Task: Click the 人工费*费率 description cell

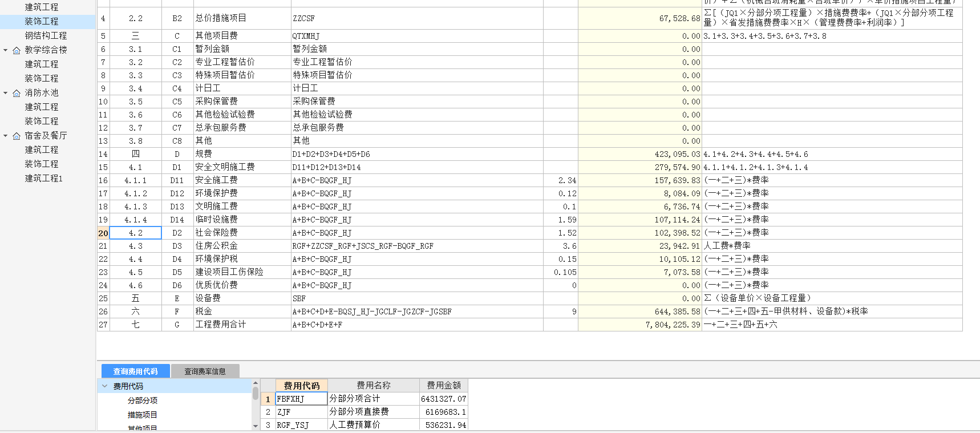Action: [832, 246]
